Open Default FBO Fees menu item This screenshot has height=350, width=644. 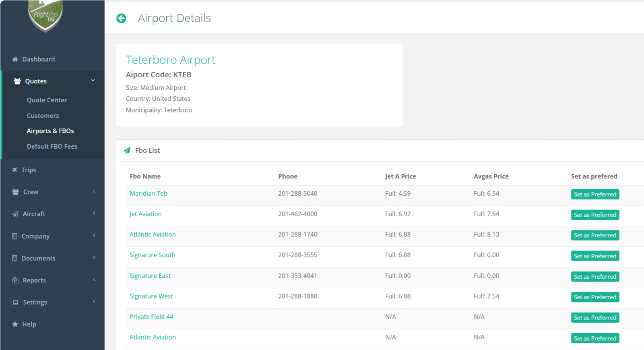pos(52,147)
